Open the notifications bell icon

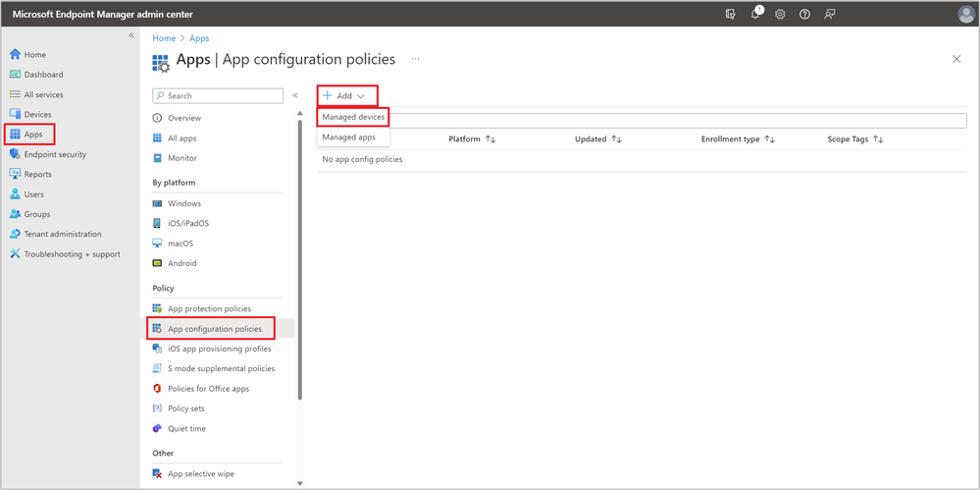coord(755,15)
